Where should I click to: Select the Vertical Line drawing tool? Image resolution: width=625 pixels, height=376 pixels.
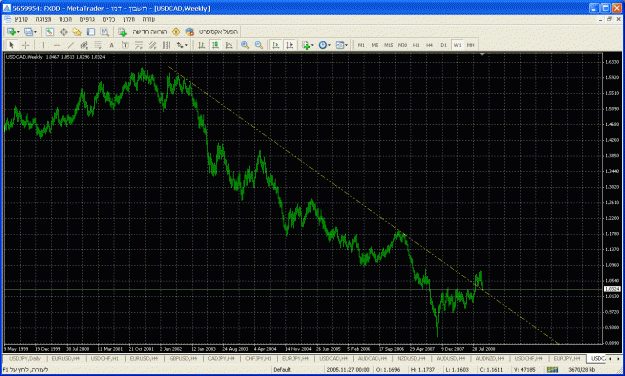[x=43, y=45]
